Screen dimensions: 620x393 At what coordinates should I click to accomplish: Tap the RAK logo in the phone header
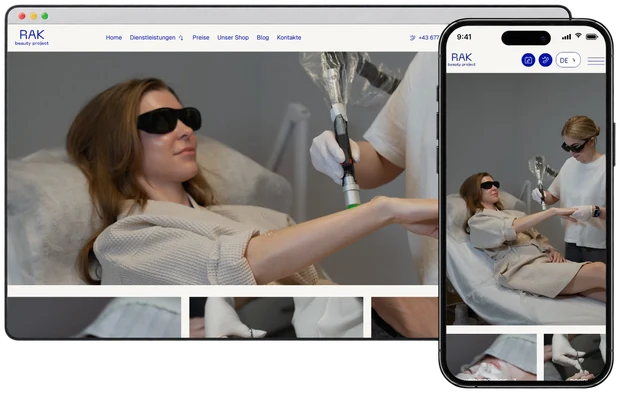(x=461, y=59)
